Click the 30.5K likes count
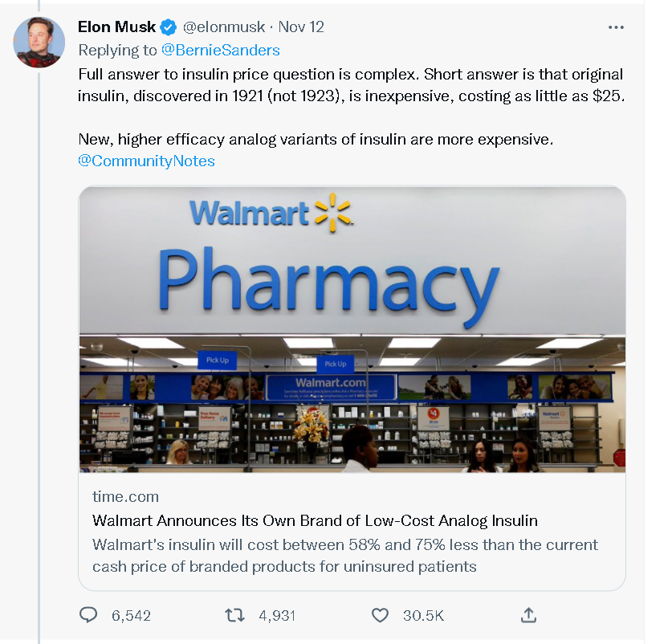This screenshot has height=644, width=672. [x=423, y=616]
